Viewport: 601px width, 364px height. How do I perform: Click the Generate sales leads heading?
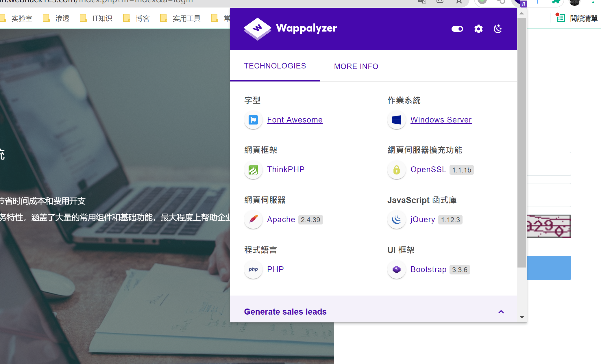click(285, 312)
